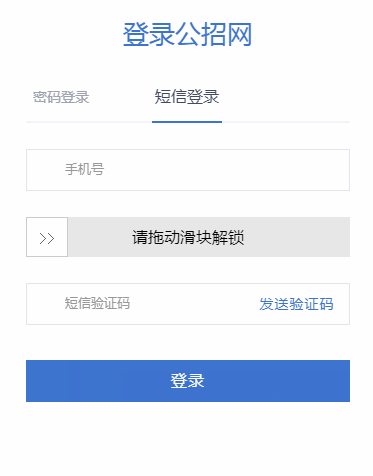Click the double-arrow slider handle icon
This screenshot has width=373, height=476.
click(x=47, y=238)
